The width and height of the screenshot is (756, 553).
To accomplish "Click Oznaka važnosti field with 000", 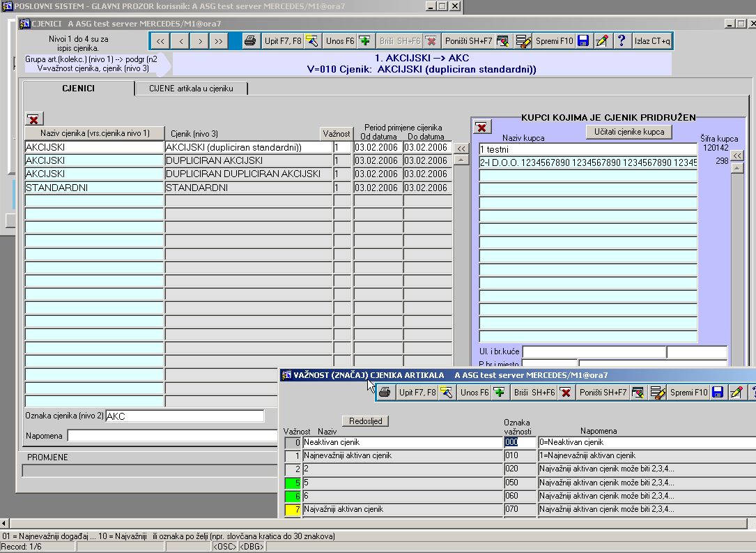I will (x=520, y=442).
